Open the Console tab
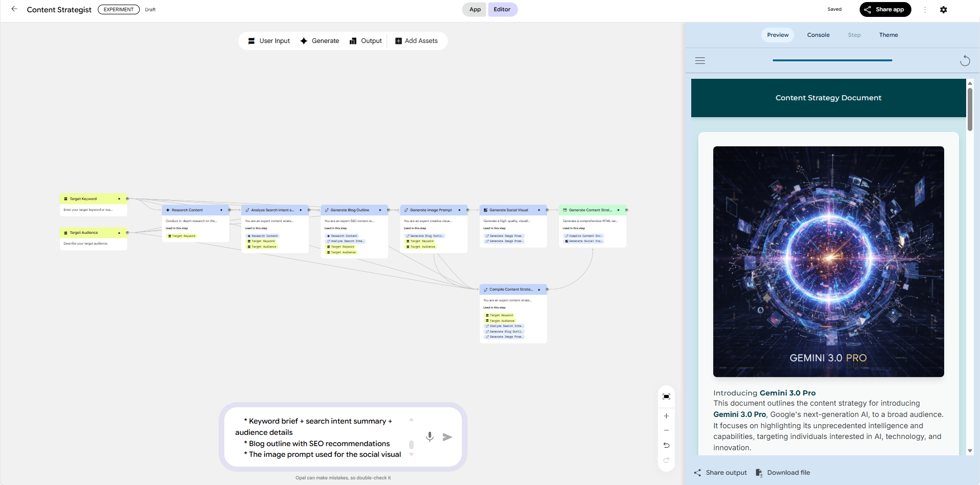The image size is (980, 485). click(x=818, y=35)
